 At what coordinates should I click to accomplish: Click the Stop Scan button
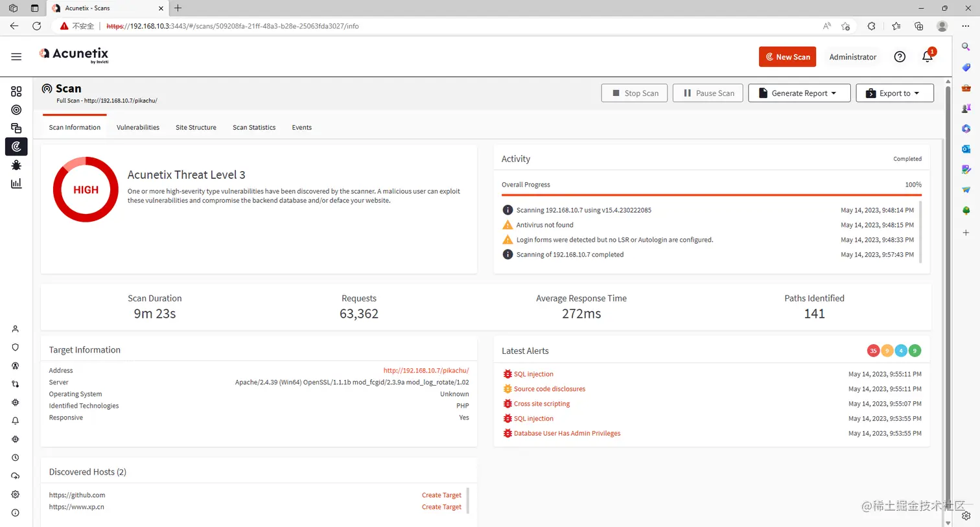635,93
